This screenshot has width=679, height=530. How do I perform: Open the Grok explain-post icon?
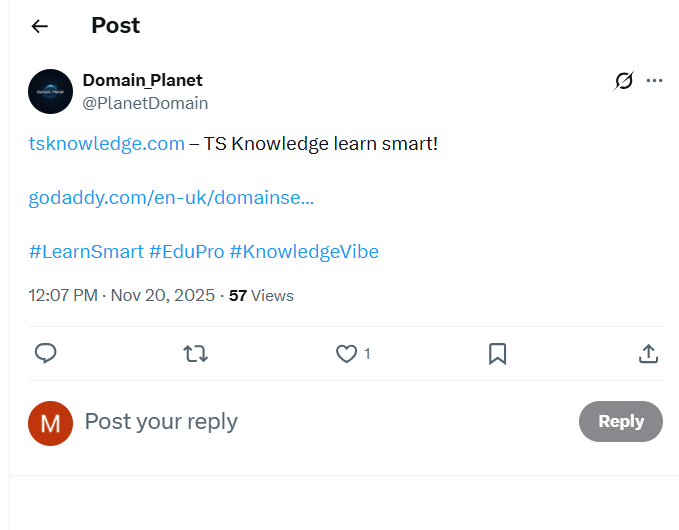point(623,81)
